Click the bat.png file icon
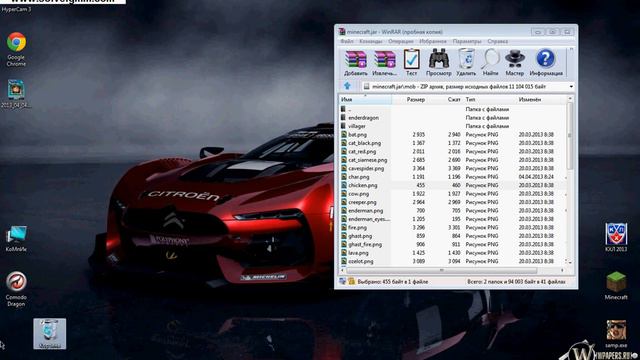The image size is (640, 360). (x=344, y=134)
